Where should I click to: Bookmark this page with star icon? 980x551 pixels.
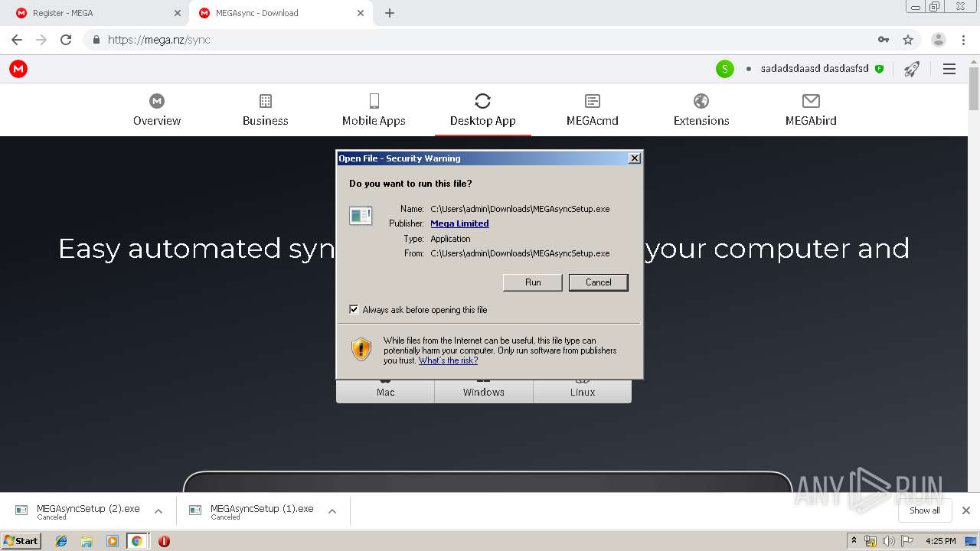click(x=908, y=40)
